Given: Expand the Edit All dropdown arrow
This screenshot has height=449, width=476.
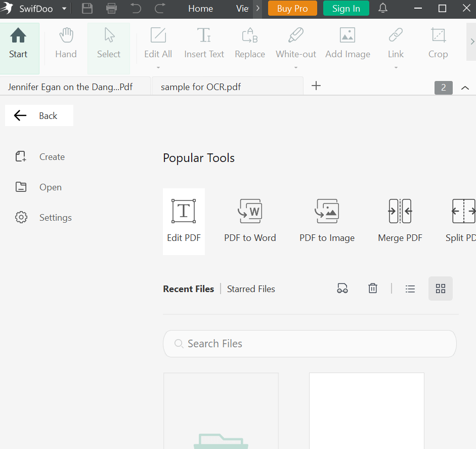Looking at the screenshot, I should tap(158, 67).
